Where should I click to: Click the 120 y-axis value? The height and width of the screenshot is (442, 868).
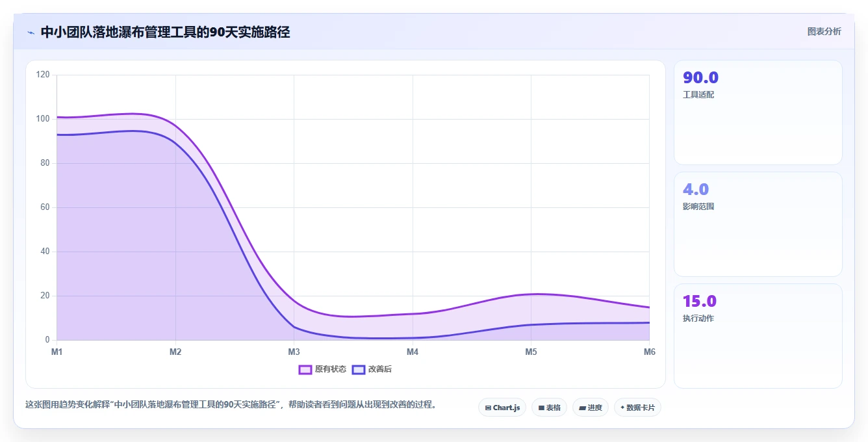pos(43,75)
